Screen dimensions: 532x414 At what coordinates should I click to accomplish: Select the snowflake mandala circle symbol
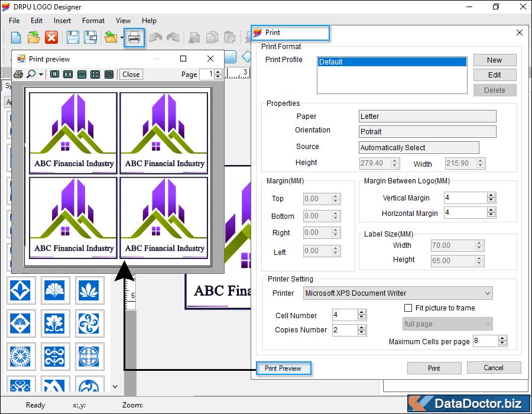pyautogui.click(x=20, y=356)
